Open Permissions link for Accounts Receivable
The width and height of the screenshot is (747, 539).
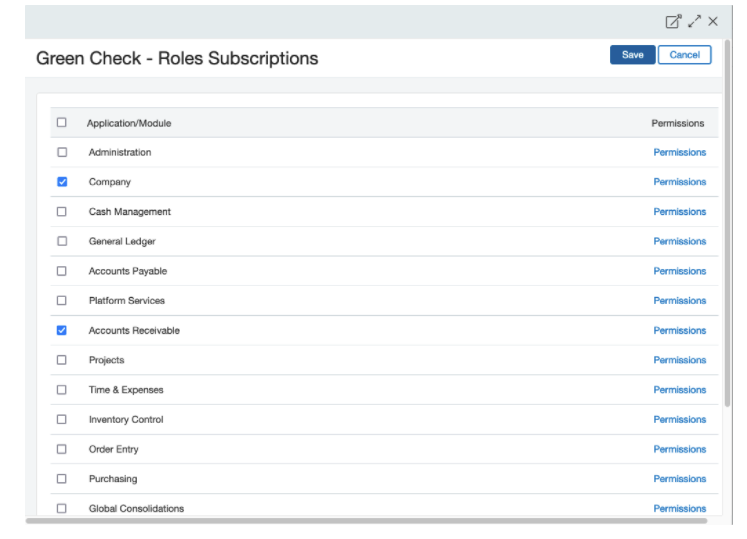(679, 330)
